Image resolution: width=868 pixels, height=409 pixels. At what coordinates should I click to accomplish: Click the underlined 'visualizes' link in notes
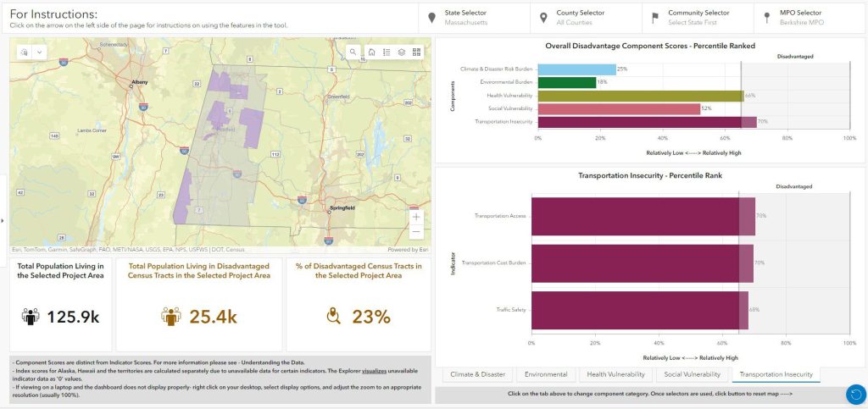[375, 371]
